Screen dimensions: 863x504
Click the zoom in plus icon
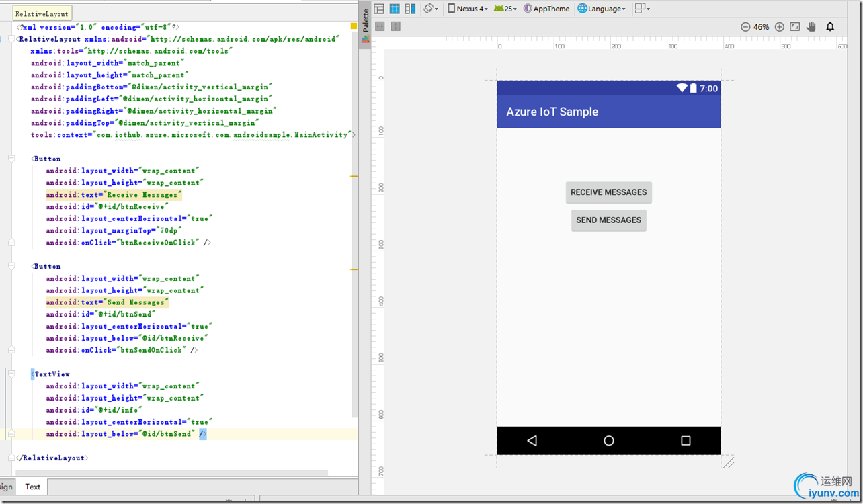tap(780, 27)
